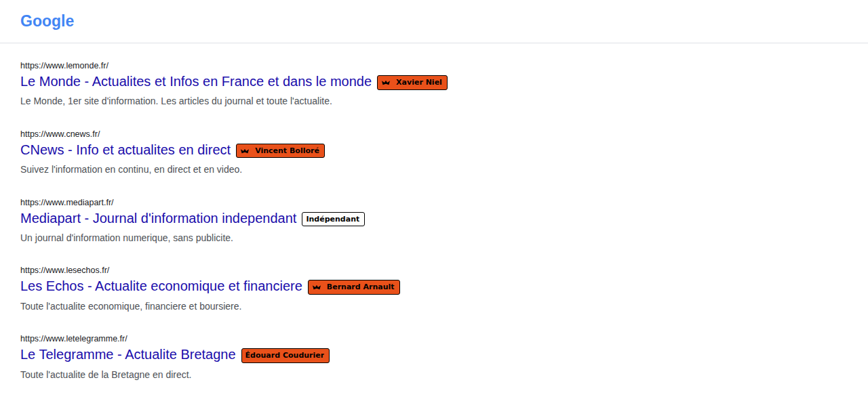Click the Xavier Niel owner badge
This screenshot has height=397, width=868.
[412, 83]
